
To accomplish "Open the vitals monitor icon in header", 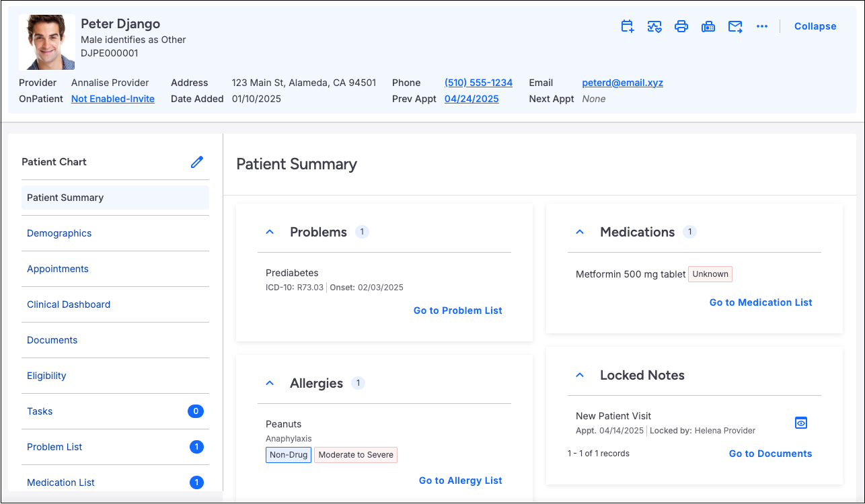I will [654, 26].
